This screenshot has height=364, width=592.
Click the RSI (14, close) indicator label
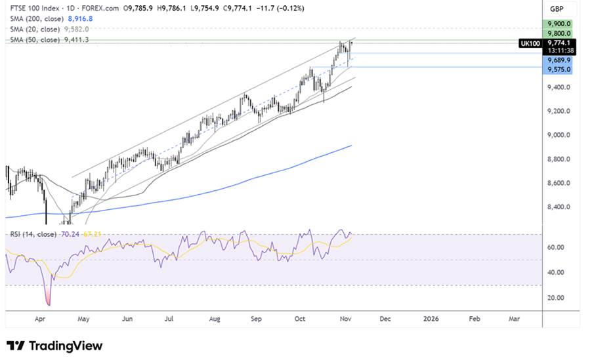33,233
